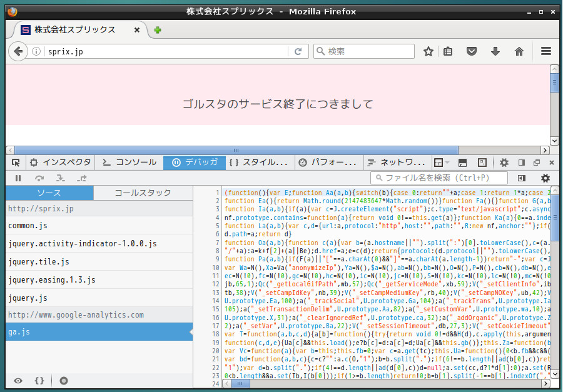This screenshot has width=563, height=392.
Task: Open jquery.easing.1.3.js source file
Action: pyautogui.click(x=99, y=279)
